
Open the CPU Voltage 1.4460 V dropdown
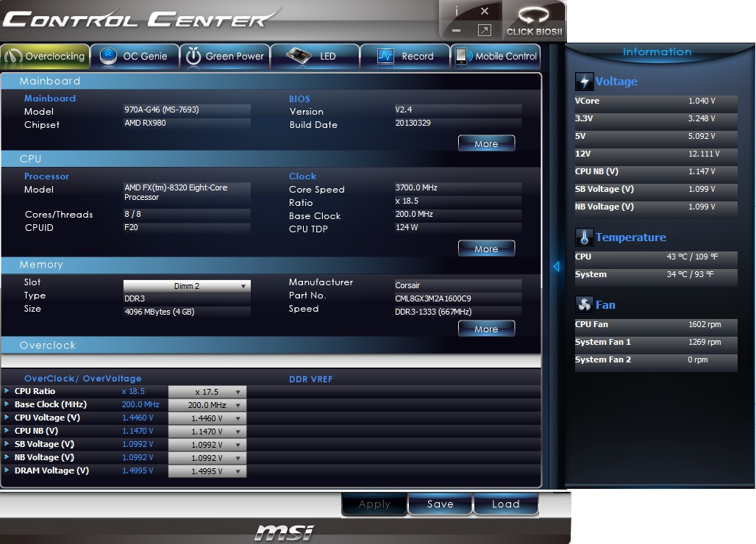coord(207,418)
